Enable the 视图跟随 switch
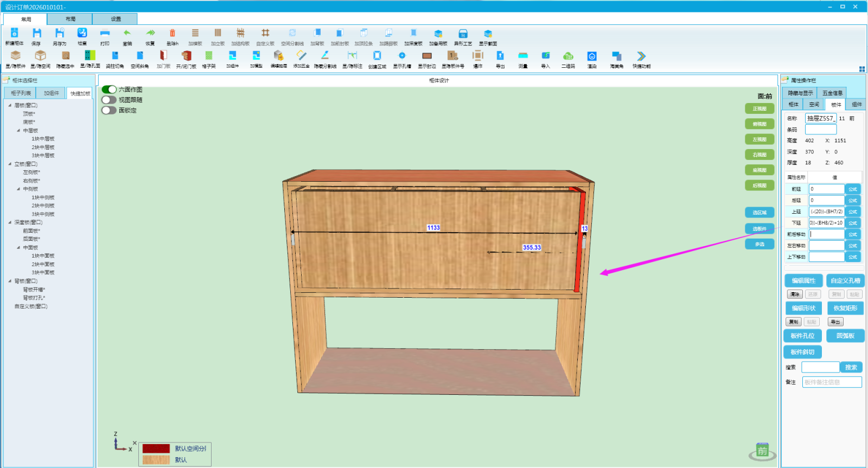 pos(109,100)
